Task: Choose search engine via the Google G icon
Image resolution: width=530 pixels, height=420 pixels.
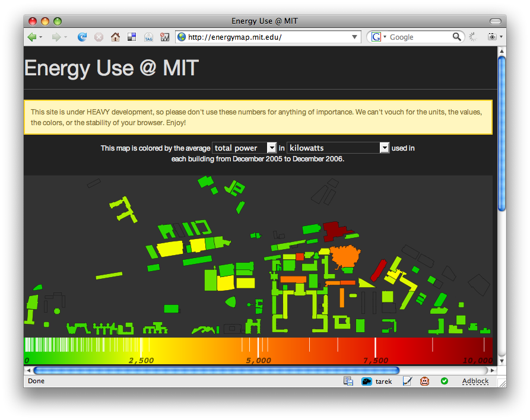Action: coord(376,37)
